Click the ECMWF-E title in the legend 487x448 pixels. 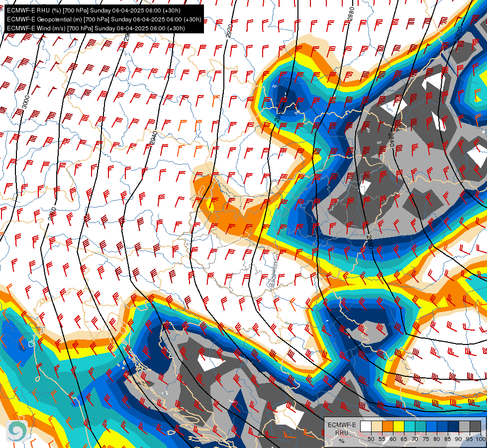click(342, 425)
